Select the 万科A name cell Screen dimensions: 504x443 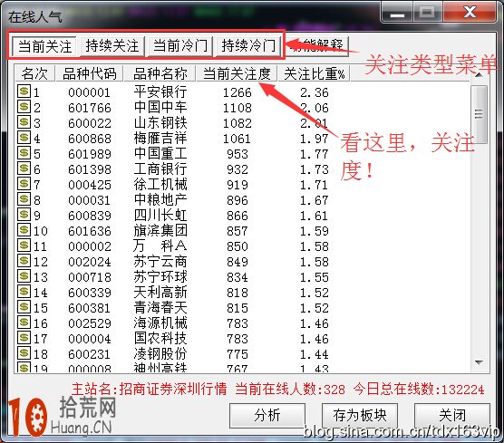(x=160, y=246)
